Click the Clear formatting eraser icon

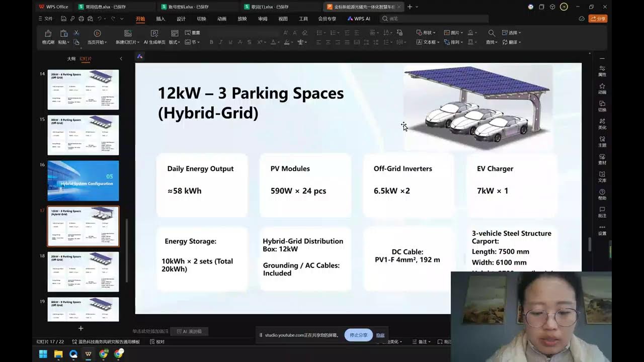point(304,33)
